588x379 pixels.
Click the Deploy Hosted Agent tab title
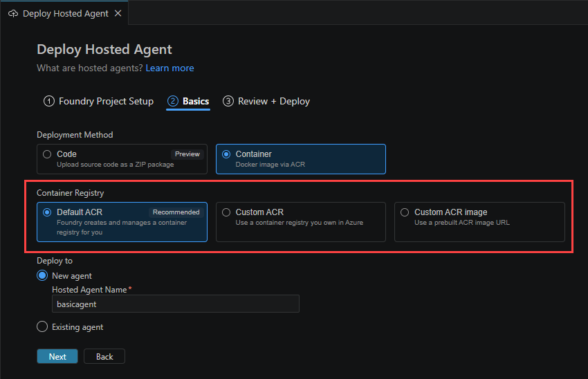[x=66, y=14]
